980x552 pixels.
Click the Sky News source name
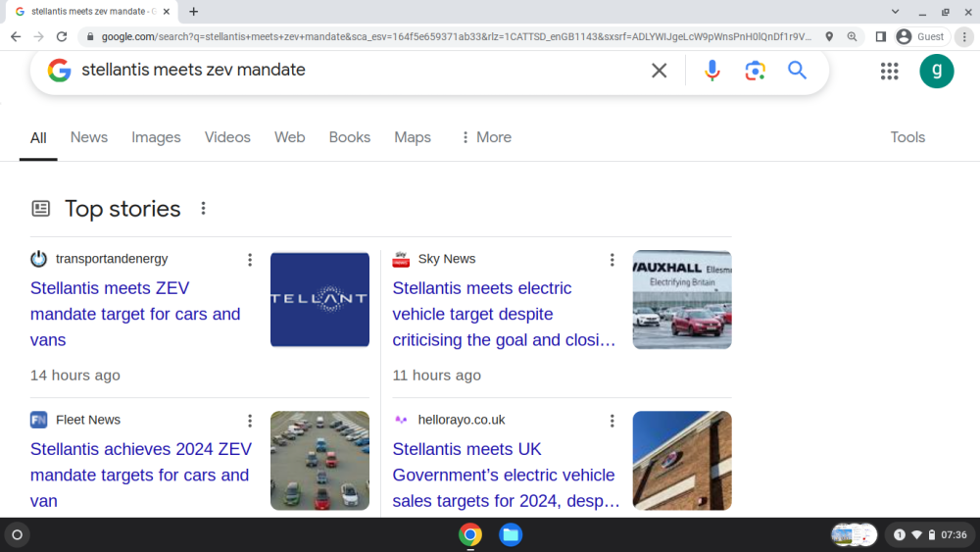tap(447, 259)
